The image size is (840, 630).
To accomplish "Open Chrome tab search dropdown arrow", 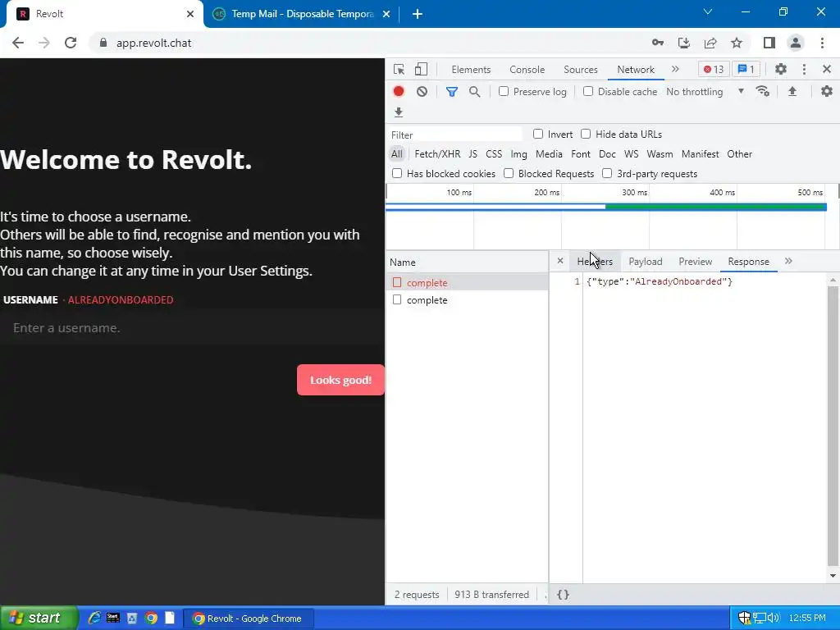I will point(708,11).
